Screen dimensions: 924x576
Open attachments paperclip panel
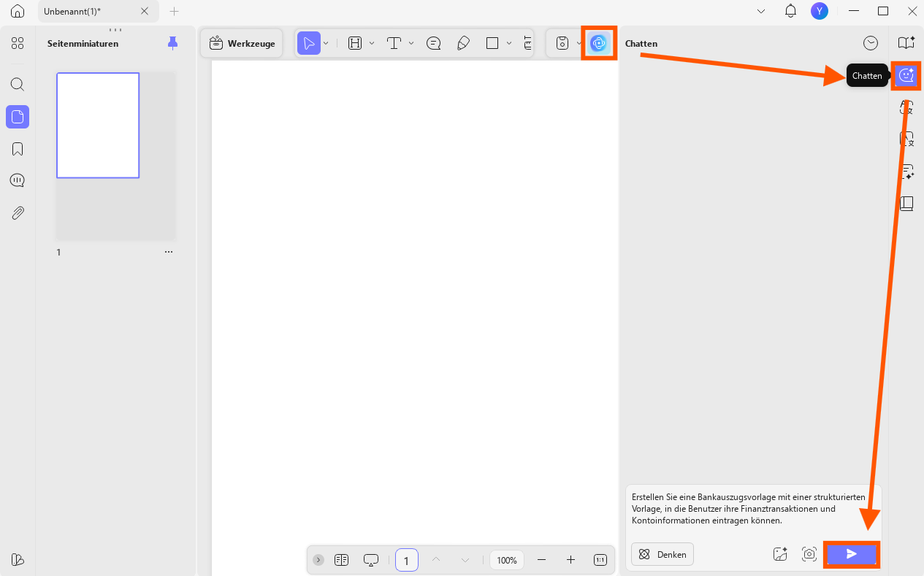pyautogui.click(x=18, y=213)
